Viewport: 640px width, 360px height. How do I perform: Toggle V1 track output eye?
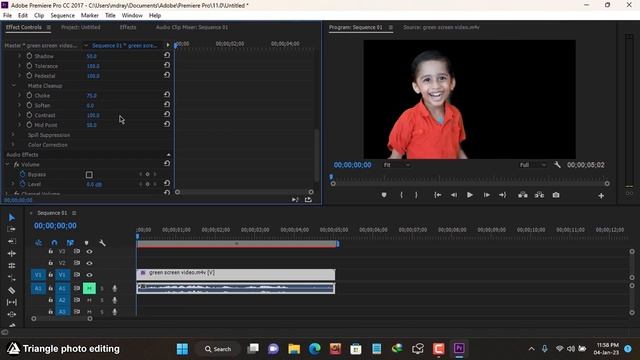pyautogui.click(x=89, y=275)
